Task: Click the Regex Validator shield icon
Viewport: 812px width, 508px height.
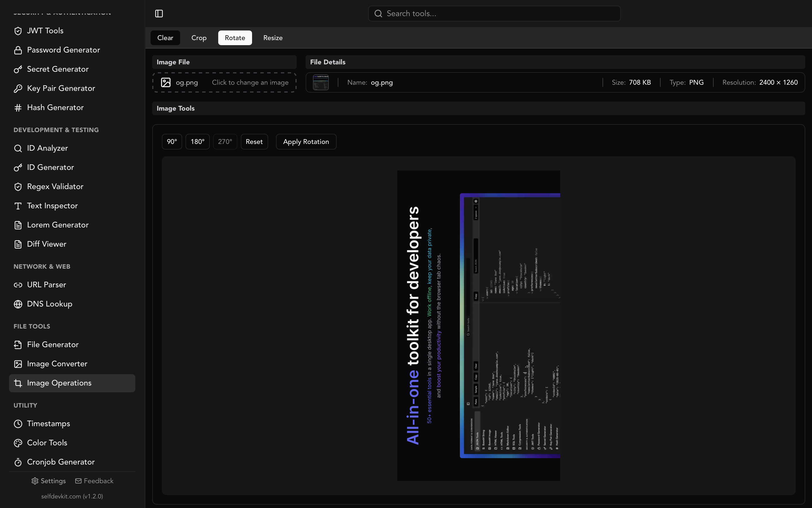Action: [x=18, y=187]
